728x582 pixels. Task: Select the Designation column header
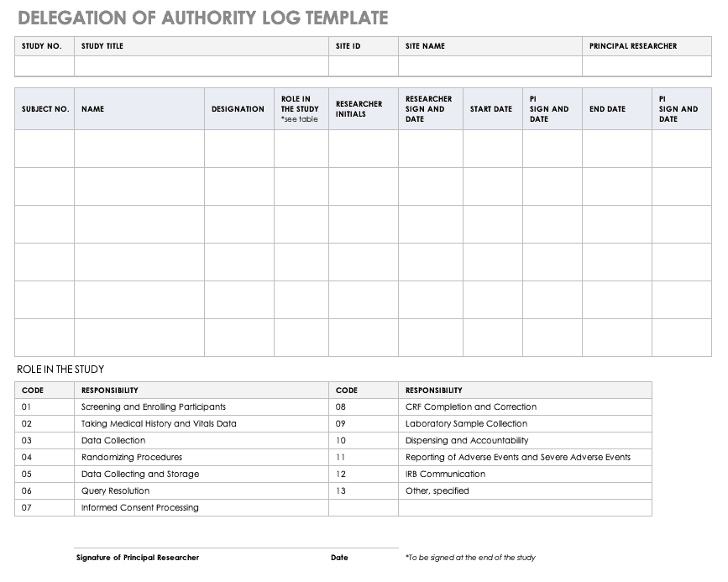(x=238, y=109)
